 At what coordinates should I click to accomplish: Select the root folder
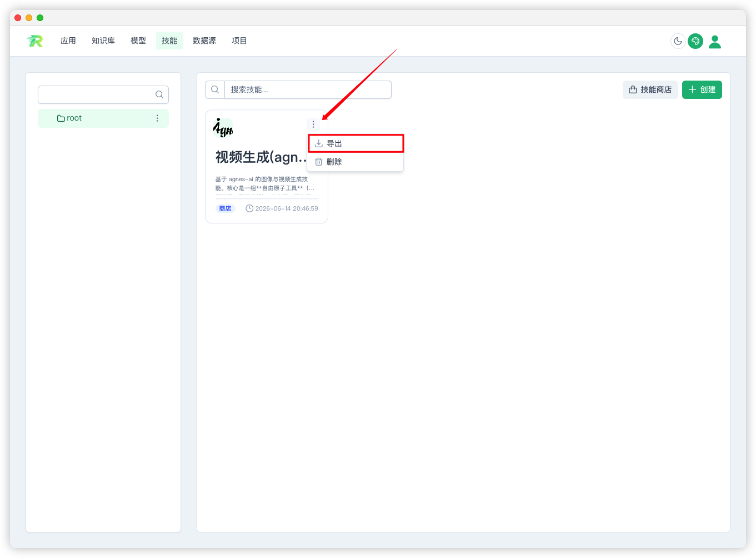(103, 118)
